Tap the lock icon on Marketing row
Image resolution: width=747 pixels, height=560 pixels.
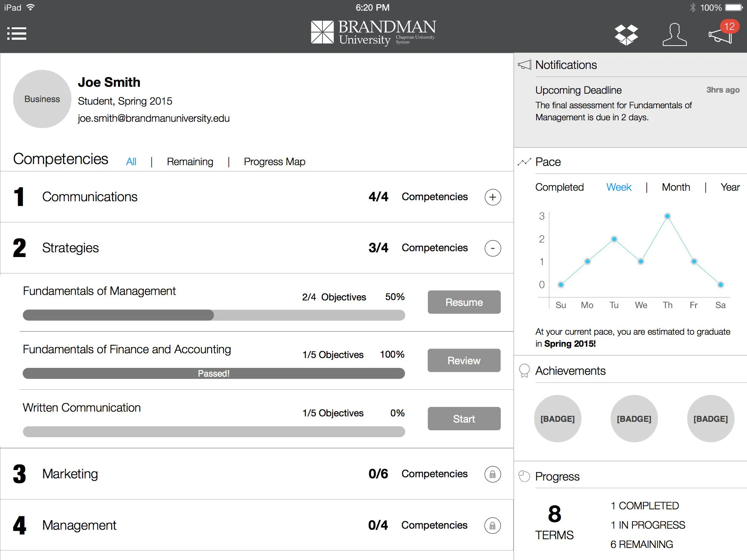492,474
